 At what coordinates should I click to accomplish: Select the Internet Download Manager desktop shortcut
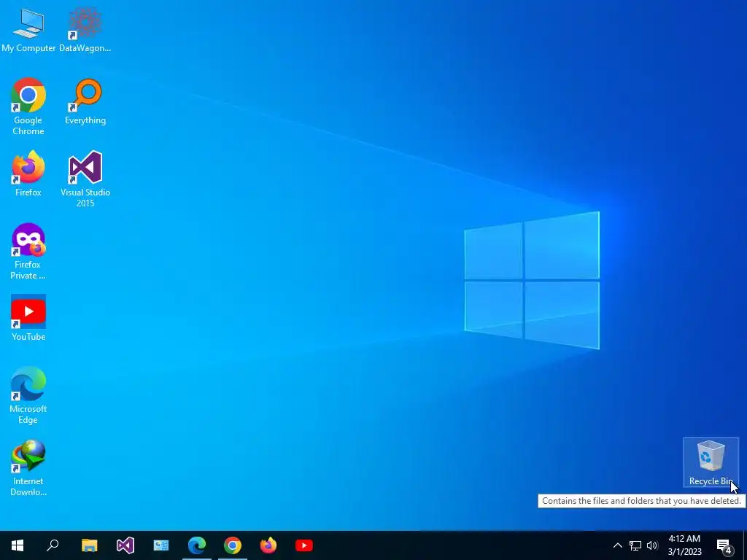pyautogui.click(x=28, y=467)
